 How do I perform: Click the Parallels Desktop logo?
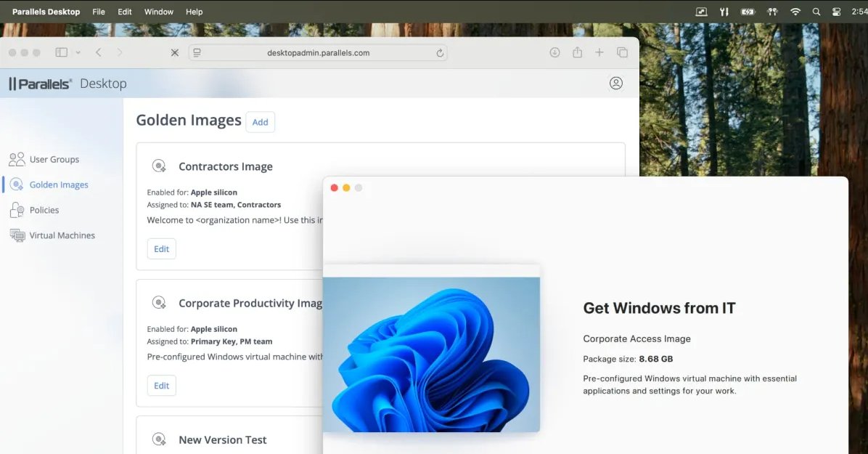pos(67,84)
